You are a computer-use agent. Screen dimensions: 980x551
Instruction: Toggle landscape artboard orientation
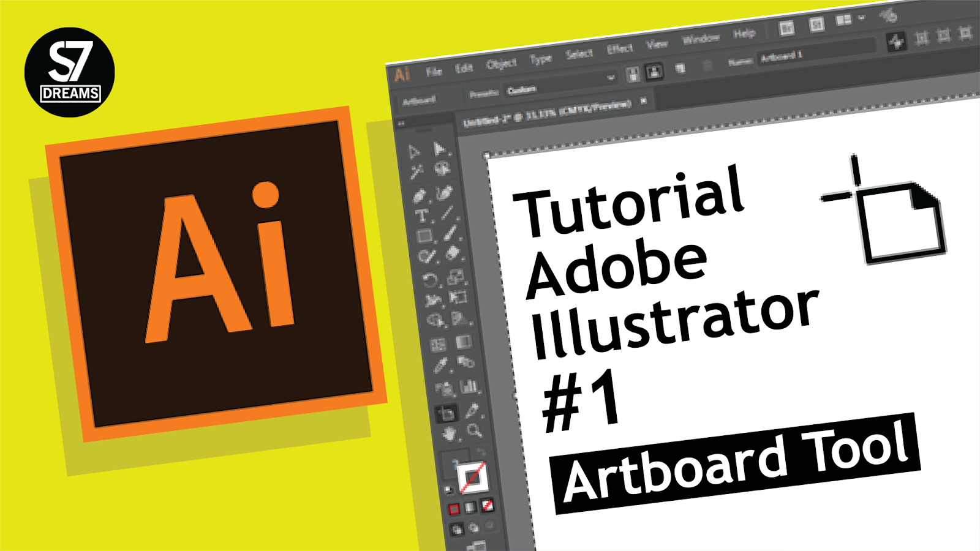(x=654, y=72)
